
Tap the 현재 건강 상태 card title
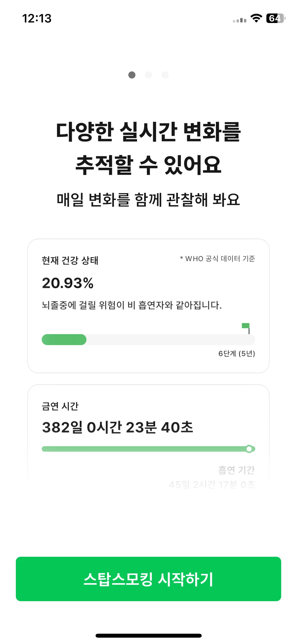[70, 260]
